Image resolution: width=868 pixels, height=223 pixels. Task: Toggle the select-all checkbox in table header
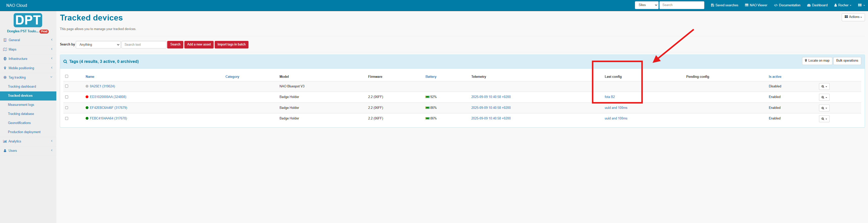pos(67,77)
